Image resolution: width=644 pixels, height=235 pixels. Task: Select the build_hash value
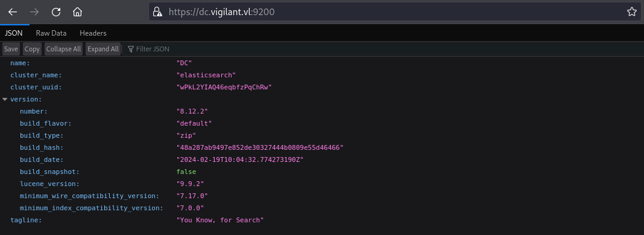(x=260, y=147)
